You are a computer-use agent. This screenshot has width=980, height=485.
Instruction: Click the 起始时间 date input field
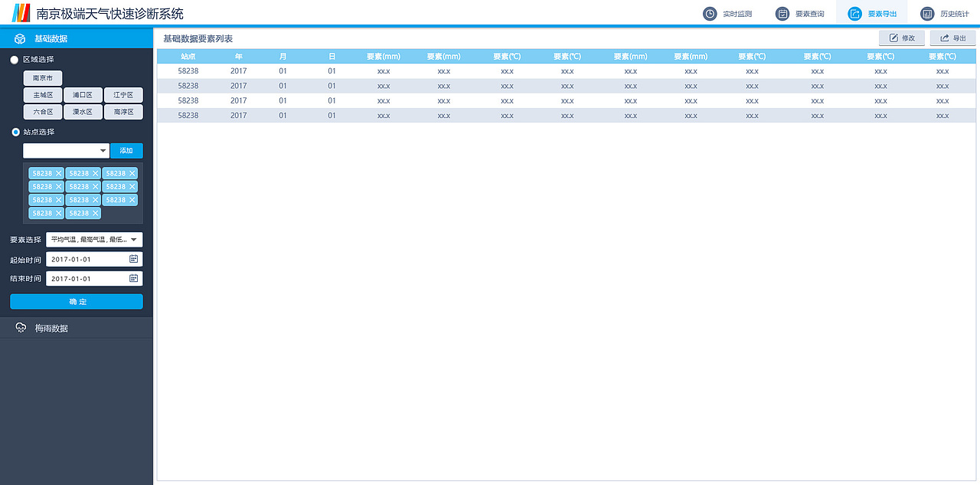coord(94,259)
